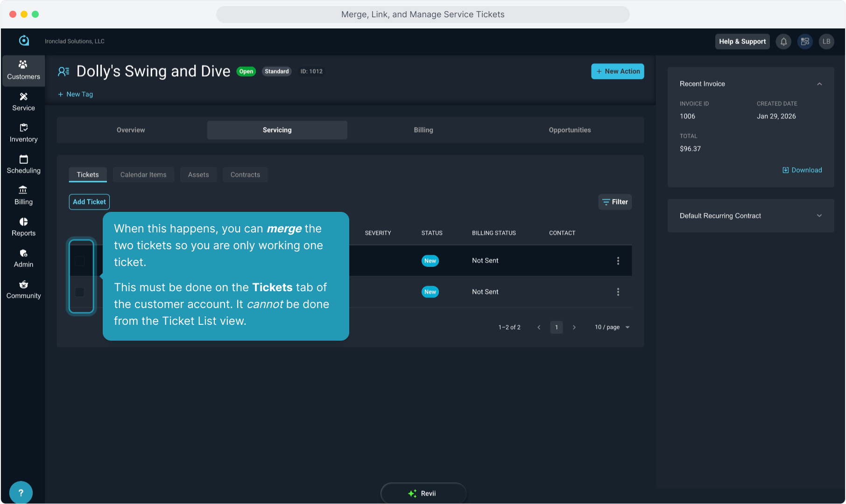The image size is (846, 504).
Task: Switch to the Billing tab
Action: coord(423,130)
